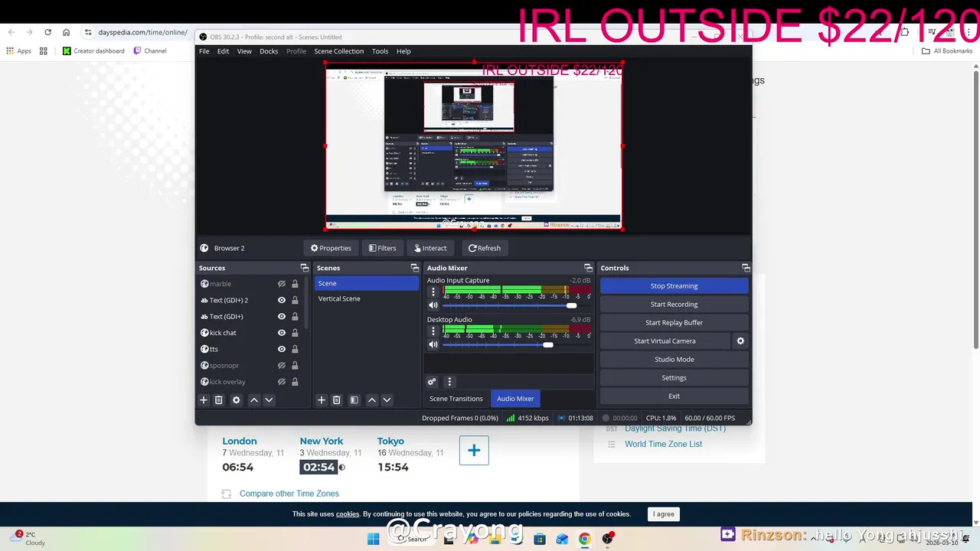
Task: Click Start Virtual Camera button
Action: pos(665,341)
